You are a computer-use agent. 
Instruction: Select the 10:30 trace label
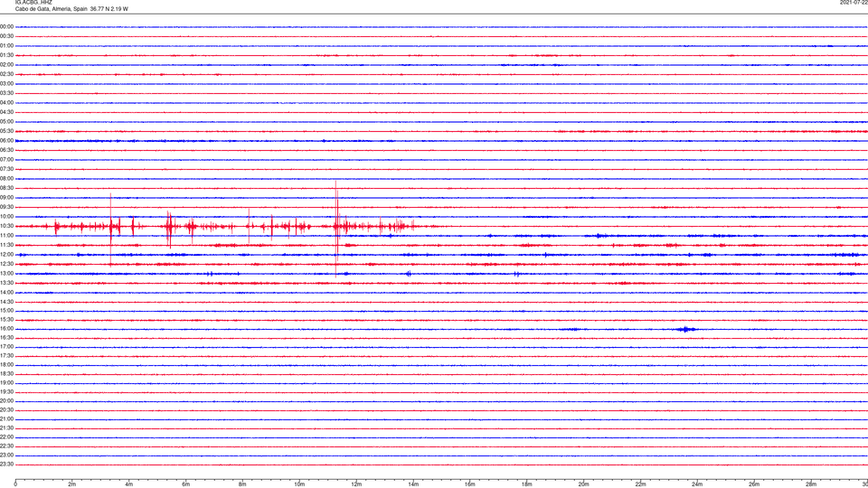click(6, 226)
